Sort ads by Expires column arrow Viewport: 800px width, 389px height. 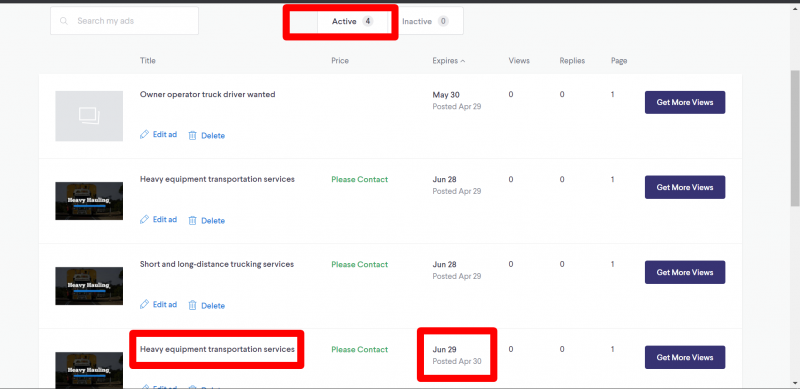tap(463, 61)
